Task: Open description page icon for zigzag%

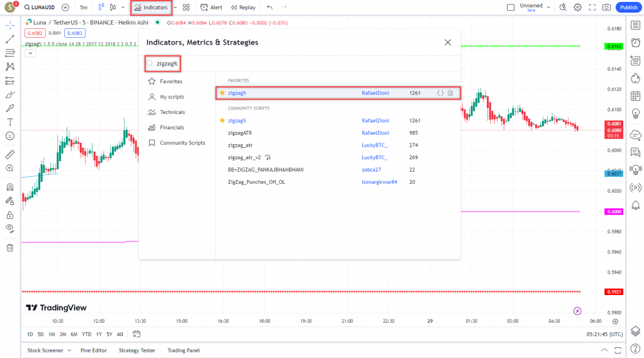Action: tap(450, 93)
